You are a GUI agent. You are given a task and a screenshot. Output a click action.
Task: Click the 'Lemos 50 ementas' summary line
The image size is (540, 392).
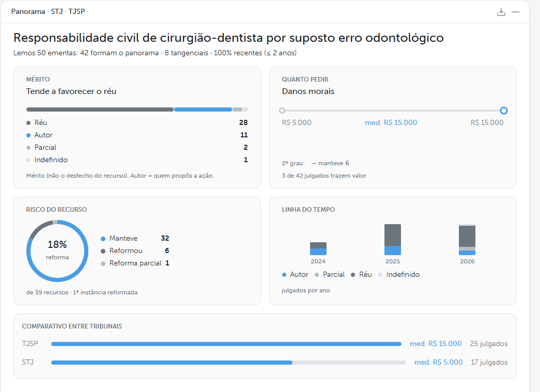[x=155, y=53]
